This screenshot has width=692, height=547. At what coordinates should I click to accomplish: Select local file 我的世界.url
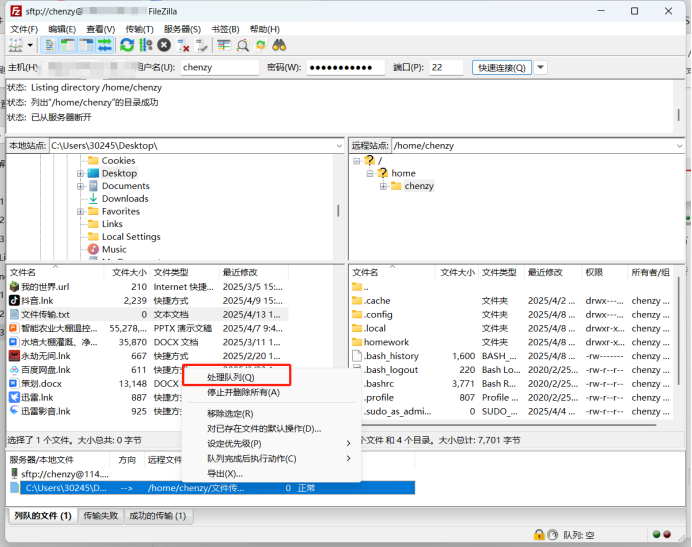(x=45, y=287)
